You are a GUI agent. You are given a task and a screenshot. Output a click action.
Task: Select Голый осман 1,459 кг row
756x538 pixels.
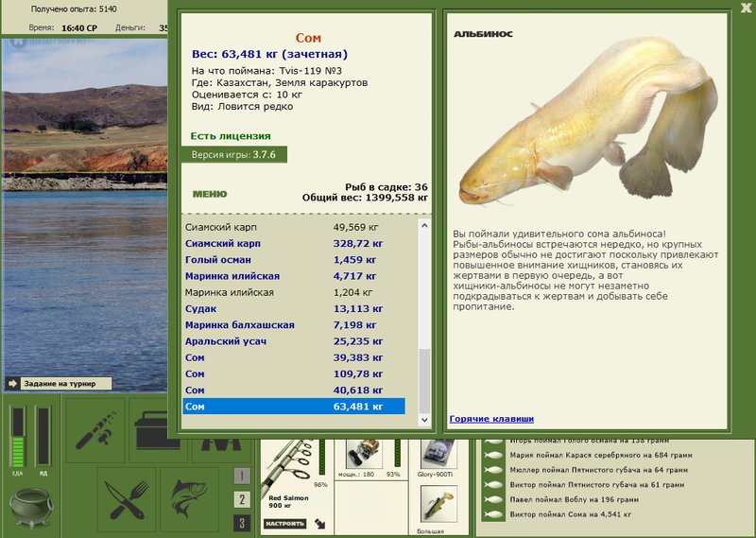pyautogui.click(x=294, y=260)
